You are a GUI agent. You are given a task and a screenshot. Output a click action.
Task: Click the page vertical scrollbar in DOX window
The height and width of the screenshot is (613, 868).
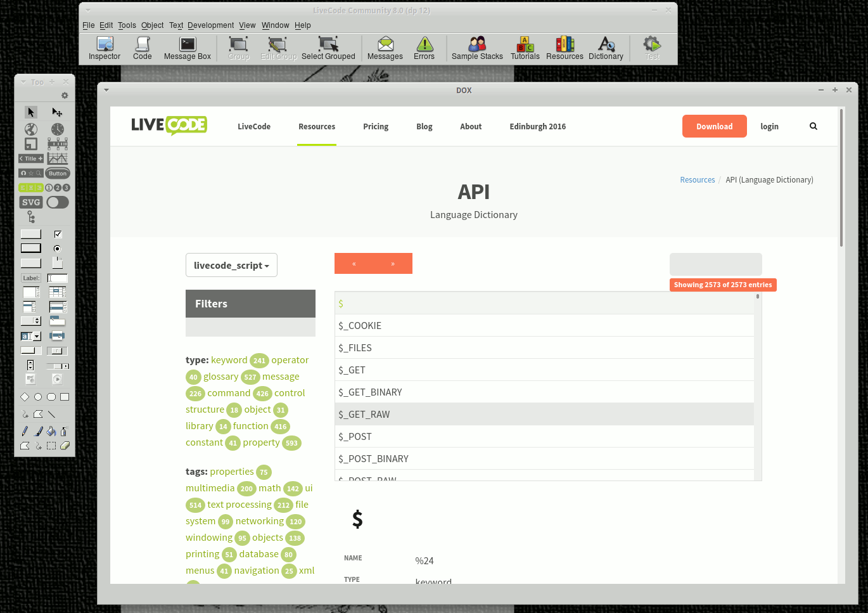(841, 177)
